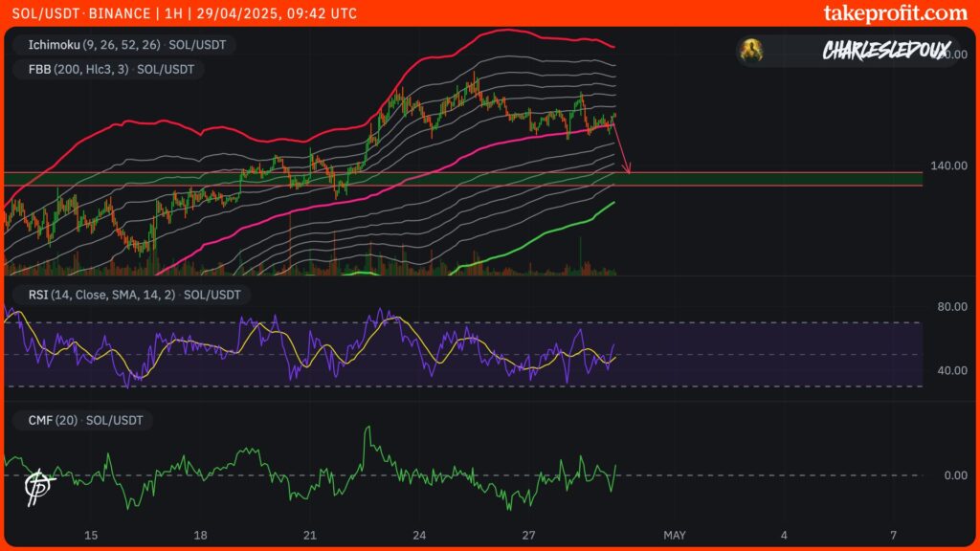This screenshot has width=980, height=551.
Task: Visit the takeprofit.com link
Action: point(895,13)
